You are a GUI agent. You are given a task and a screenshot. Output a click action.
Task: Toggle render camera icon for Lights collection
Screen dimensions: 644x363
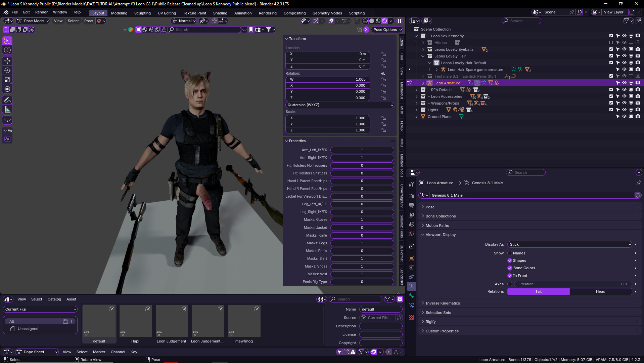click(638, 110)
